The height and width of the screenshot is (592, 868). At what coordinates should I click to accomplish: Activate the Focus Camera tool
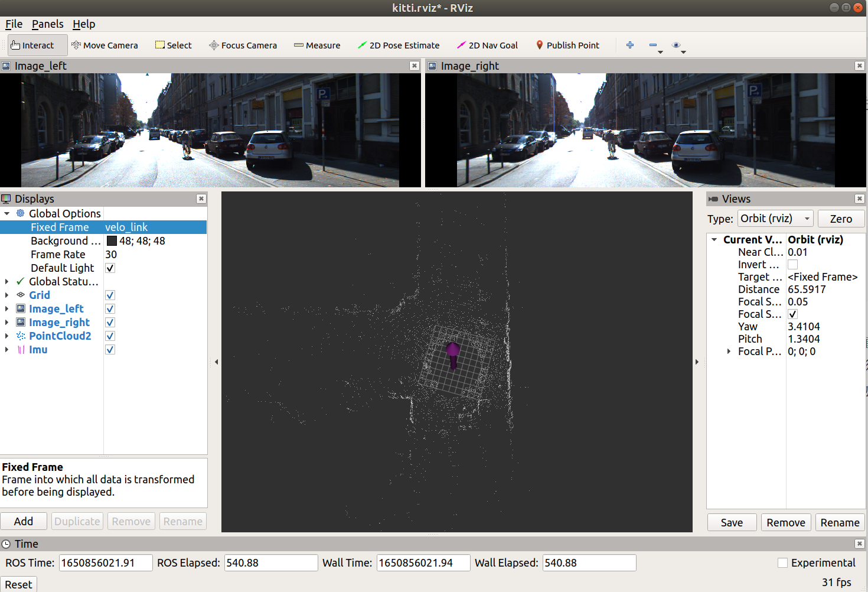(x=243, y=45)
